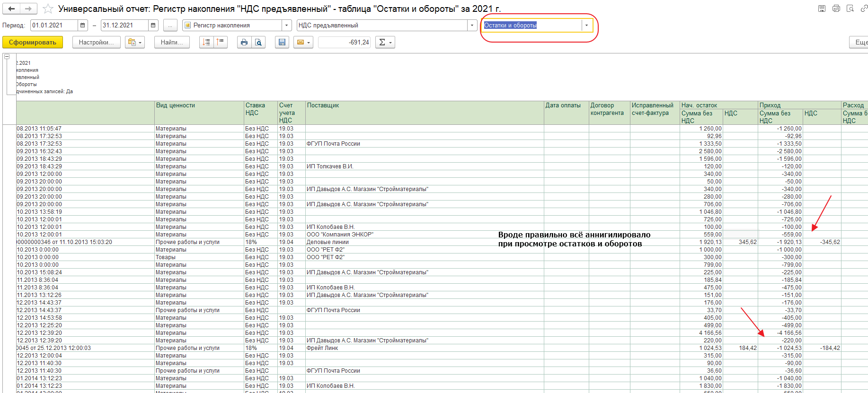
Task: Click the forward navigation arrow
Action: pos(28,9)
